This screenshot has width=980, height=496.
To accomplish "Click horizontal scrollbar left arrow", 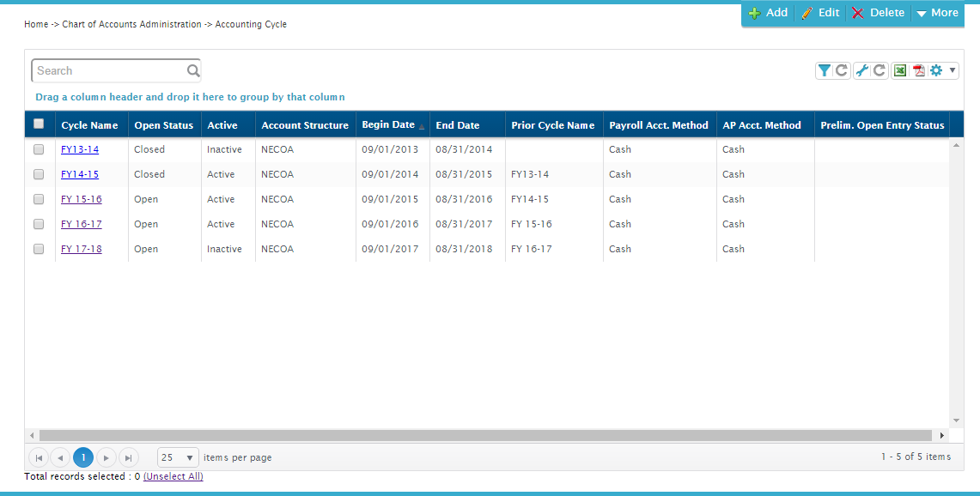I will (32, 435).
